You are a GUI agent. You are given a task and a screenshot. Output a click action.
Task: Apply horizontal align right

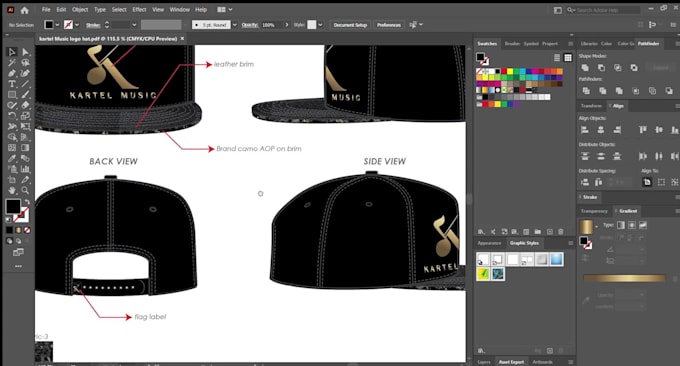coord(617,130)
